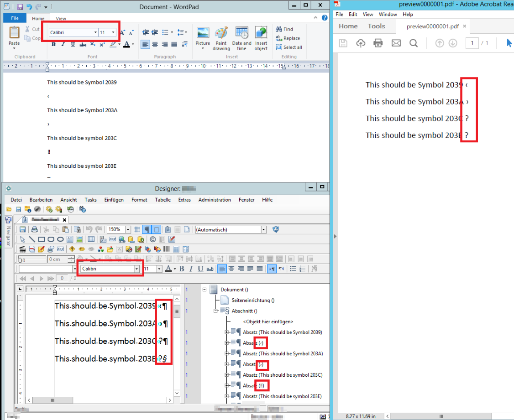Open the print icon in Designer
Image resolution: width=514 pixels, height=420 pixels.
(34, 229)
